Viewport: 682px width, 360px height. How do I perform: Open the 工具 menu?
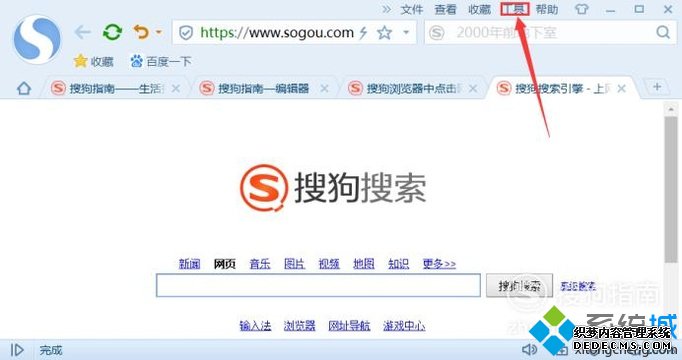pos(515,9)
